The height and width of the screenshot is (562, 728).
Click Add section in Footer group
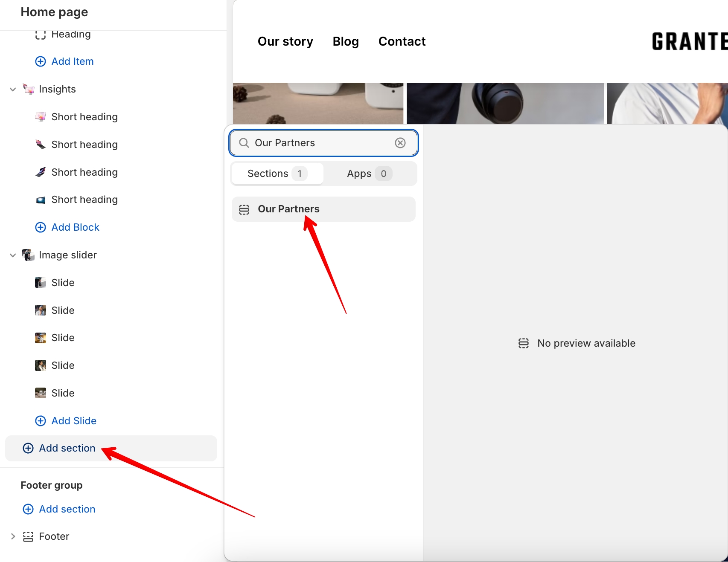[x=67, y=509]
